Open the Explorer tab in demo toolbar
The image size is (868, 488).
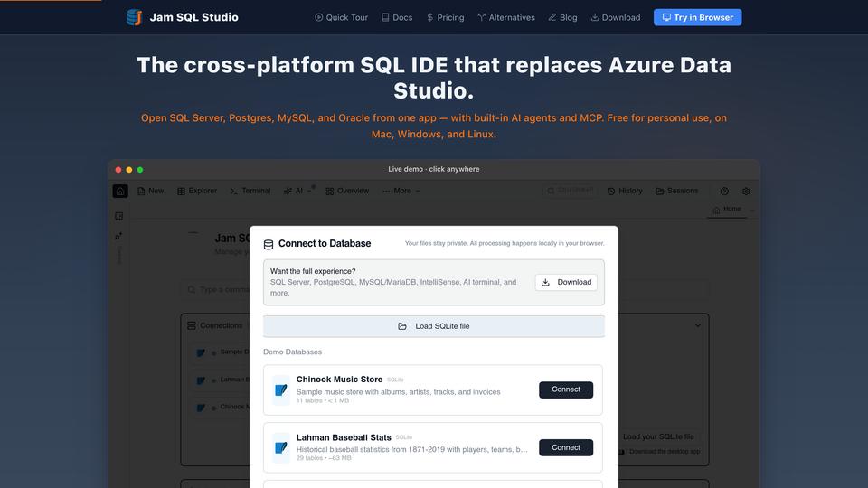(x=197, y=191)
